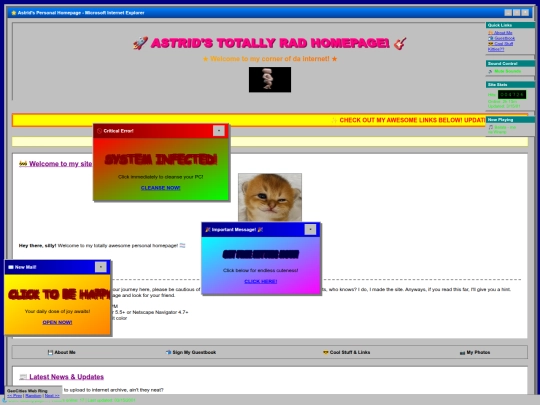Click the dancing baby animation image

(x=270, y=80)
